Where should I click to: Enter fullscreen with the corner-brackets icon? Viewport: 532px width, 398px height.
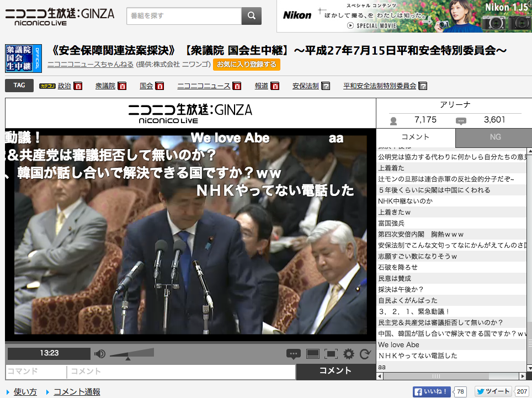[331, 354]
